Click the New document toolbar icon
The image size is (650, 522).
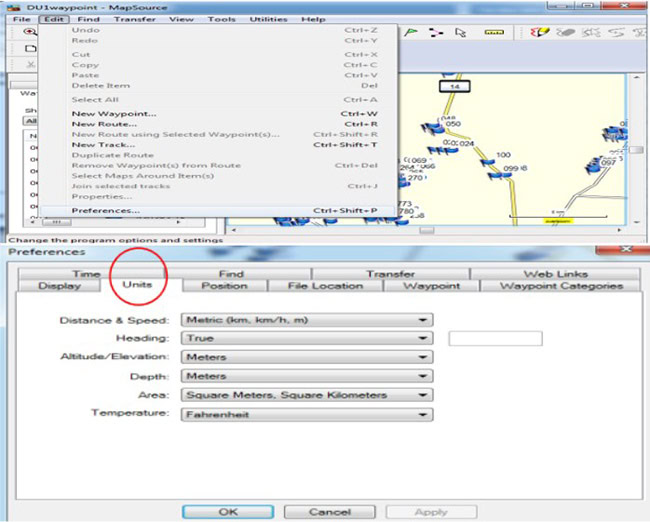click(x=31, y=49)
